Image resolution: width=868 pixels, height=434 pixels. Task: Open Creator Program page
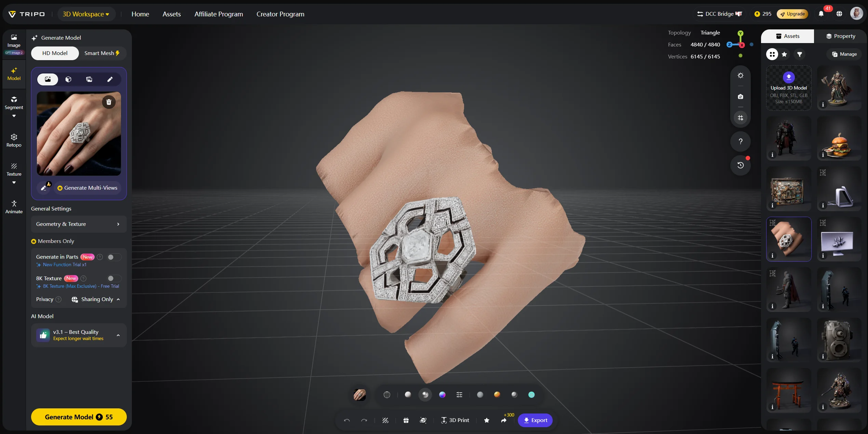(x=280, y=14)
